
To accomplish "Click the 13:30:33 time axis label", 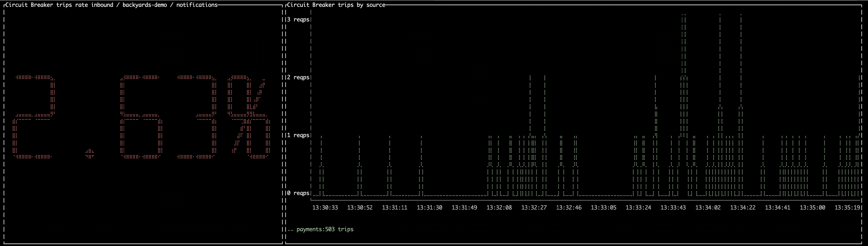I will point(325,208).
